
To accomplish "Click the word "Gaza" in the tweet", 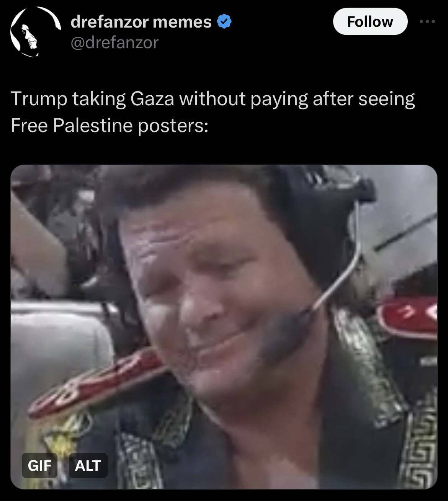I will (x=152, y=99).
